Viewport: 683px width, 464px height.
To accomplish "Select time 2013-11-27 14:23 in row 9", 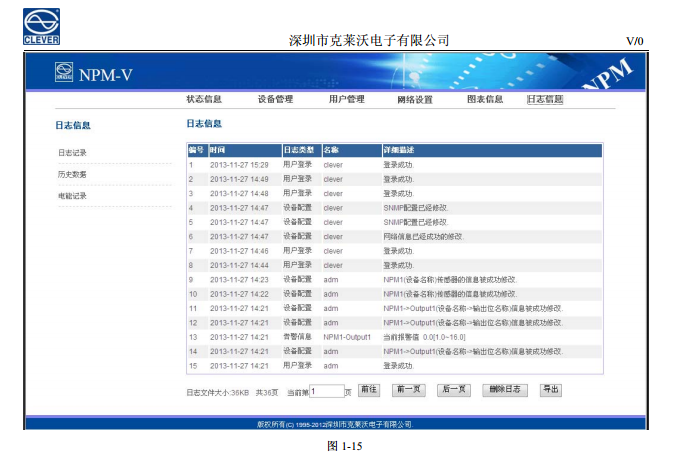I will [x=239, y=280].
